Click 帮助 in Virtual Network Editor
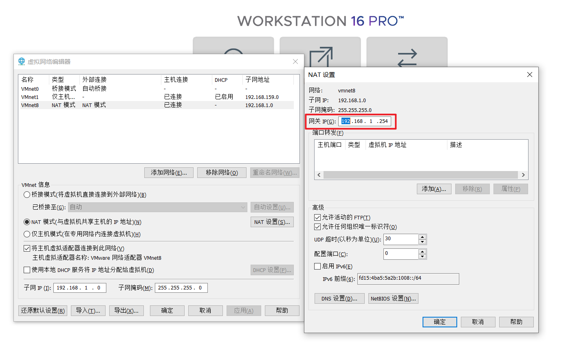This screenshot has height=364, width=588. point(282,311)
